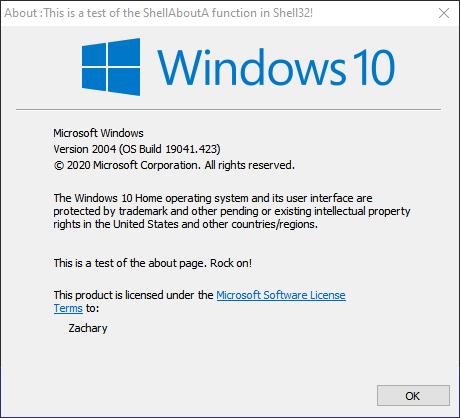
Task: Click the Windows 10 logo banner
Action: tap(238, 67)
